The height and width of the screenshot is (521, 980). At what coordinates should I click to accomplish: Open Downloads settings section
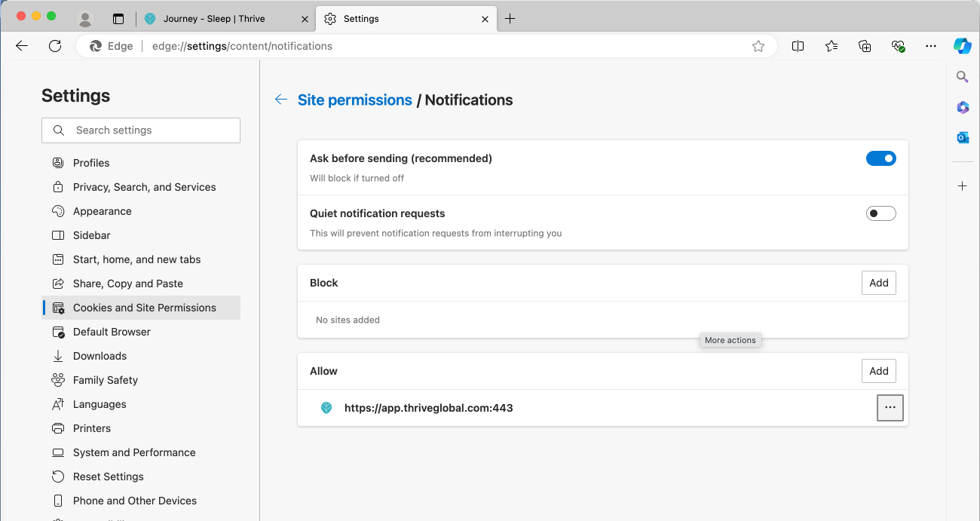[x=141, y=356]
